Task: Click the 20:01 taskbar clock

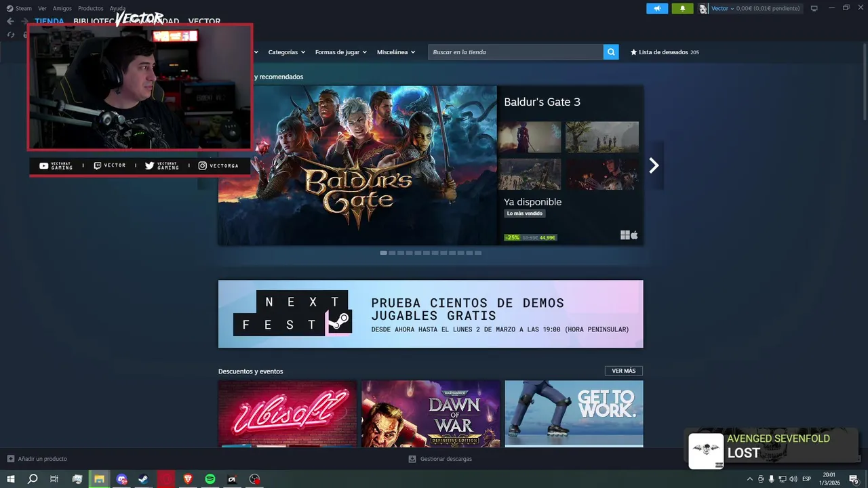Action: point(829,479)
